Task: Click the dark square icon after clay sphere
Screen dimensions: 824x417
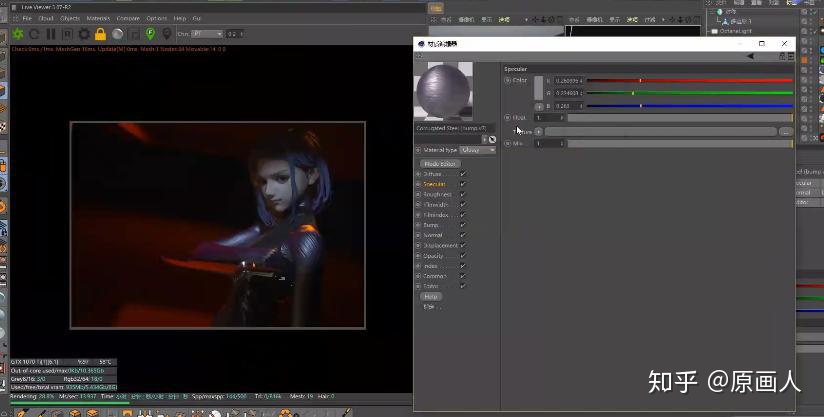Action: [x=135, y=35]
